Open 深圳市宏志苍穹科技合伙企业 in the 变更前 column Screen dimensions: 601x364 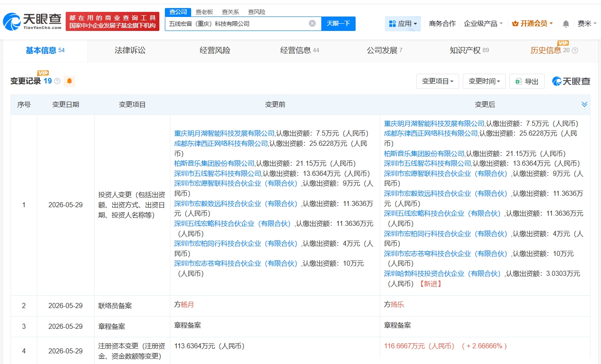(237, 264)
